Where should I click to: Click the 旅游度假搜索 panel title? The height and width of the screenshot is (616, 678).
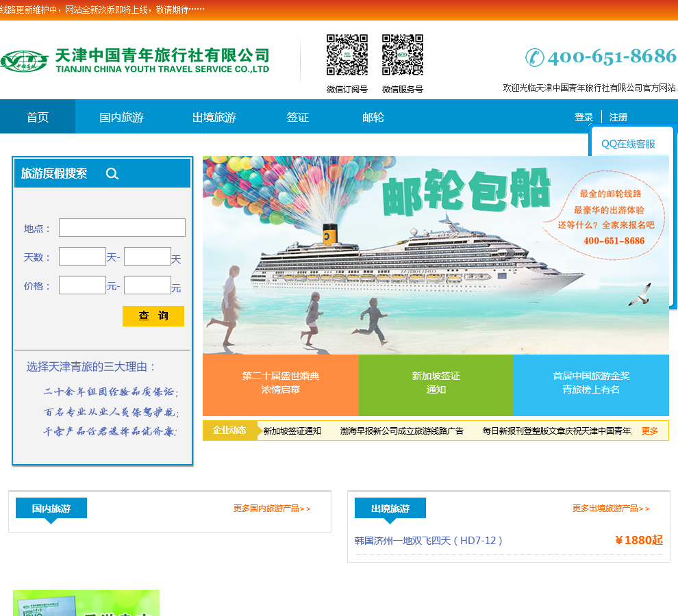coord(54,173)
